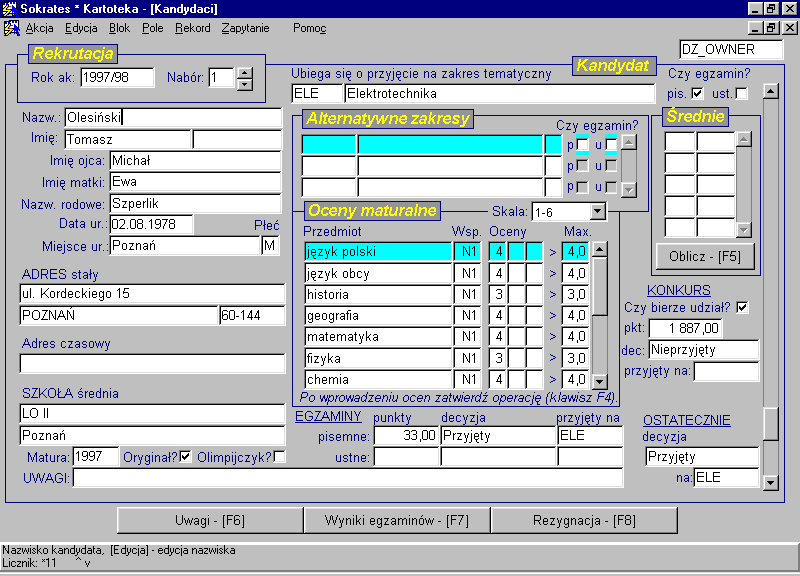The image size is (800, 576).
Task: Toggle the 'Oryginał?' checkbox
Action: [x=185, y=457]
